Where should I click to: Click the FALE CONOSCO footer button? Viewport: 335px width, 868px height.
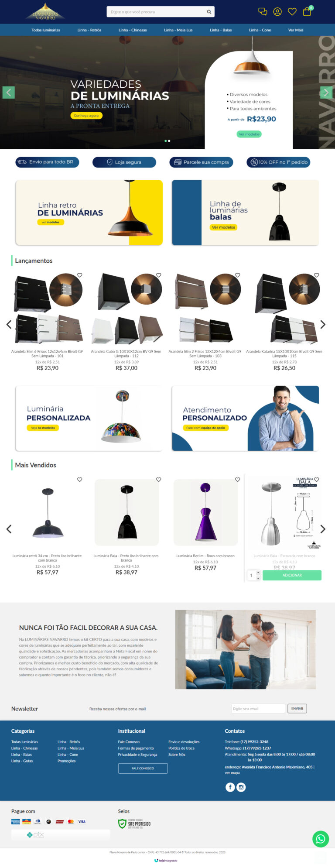tap(143, 768)
